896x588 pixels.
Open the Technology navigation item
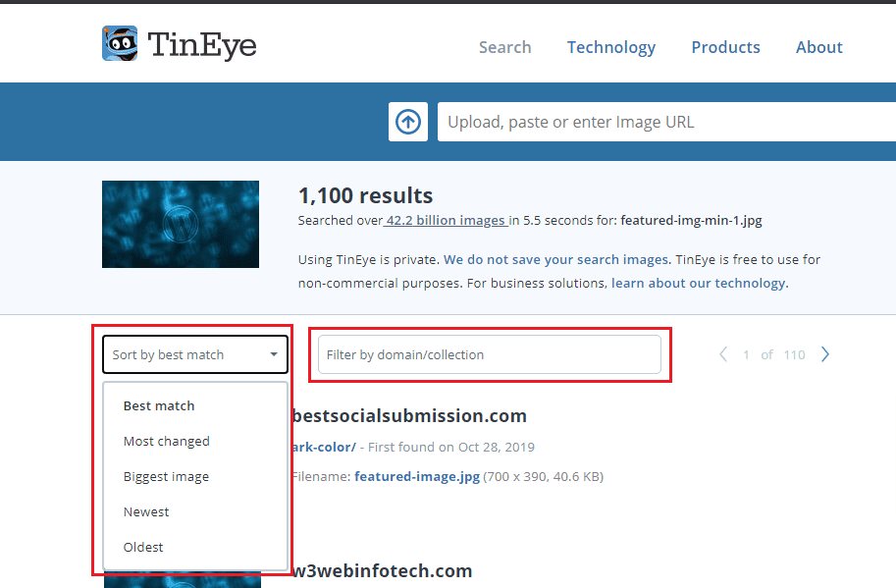tap(610, 47)
